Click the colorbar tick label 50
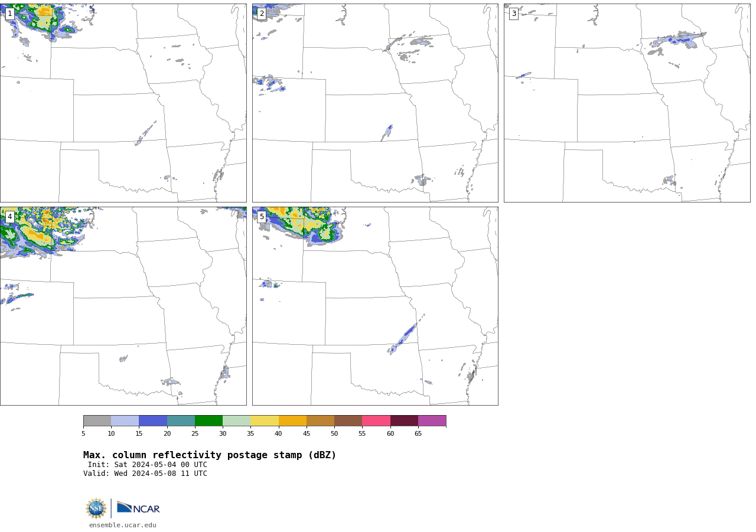 tap(334, 434)
